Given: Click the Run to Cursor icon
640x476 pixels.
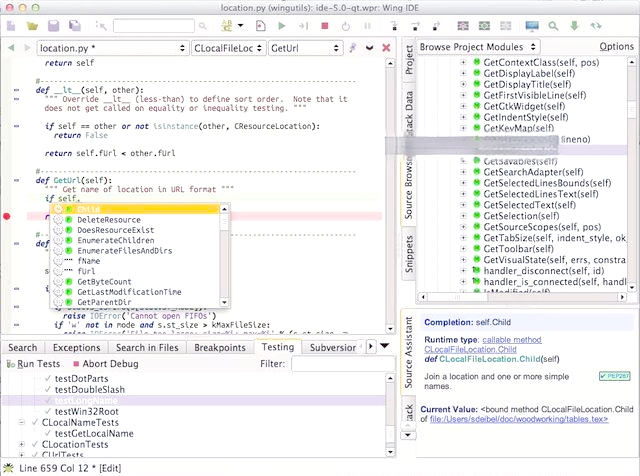Looking at the screenshot, I should [x=303, y=26].
